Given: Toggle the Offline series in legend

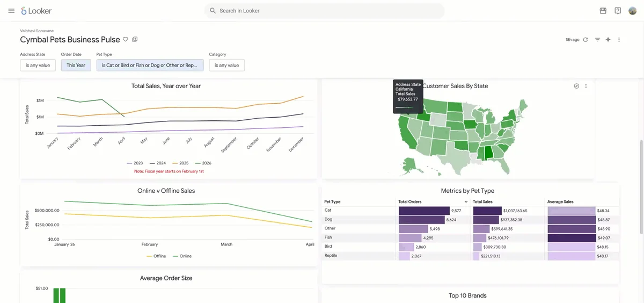Looking at the screenshot, I should pyautogui.click(x=156, y=256).
